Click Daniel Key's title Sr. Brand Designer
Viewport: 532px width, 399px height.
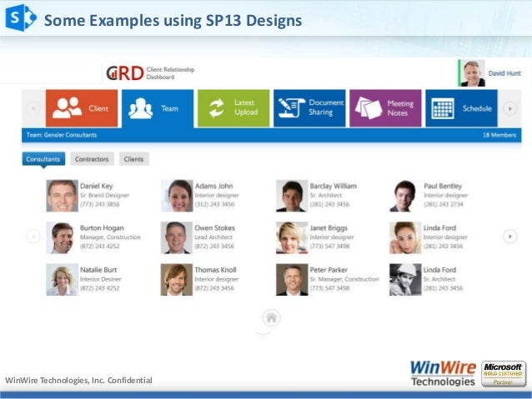point(104,195)
